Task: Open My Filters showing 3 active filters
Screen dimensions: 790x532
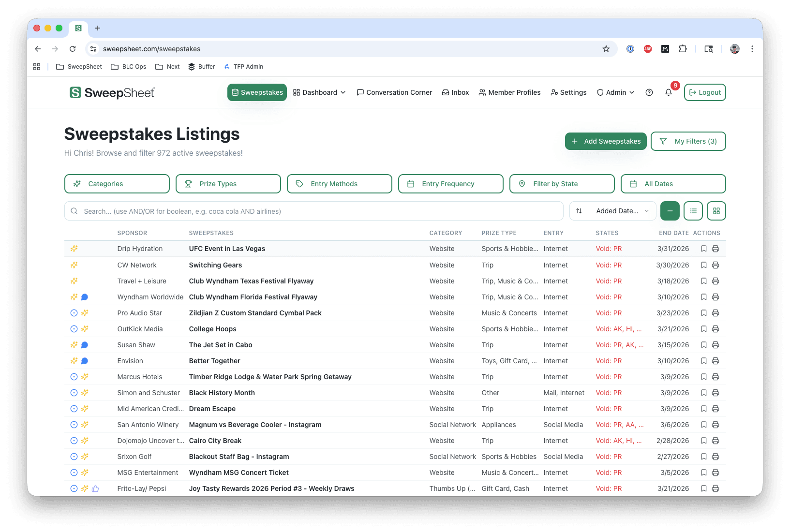Action: tap(688, 141)
